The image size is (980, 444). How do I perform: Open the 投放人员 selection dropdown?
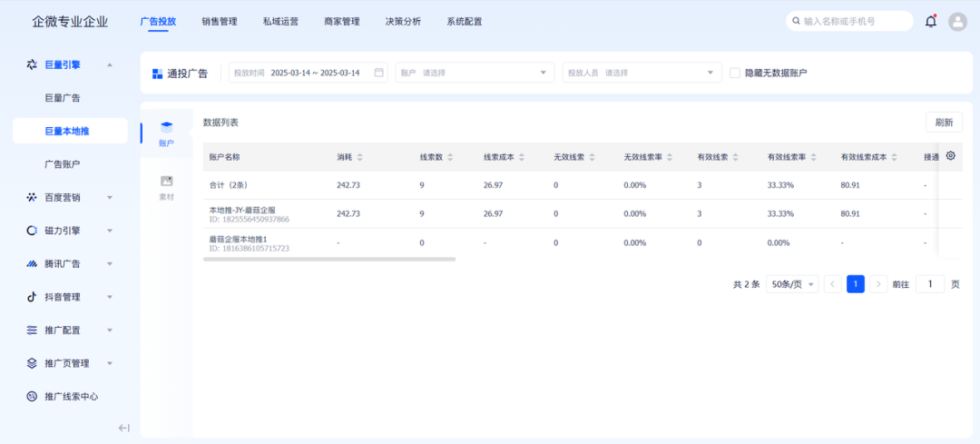tap(642, 73)
